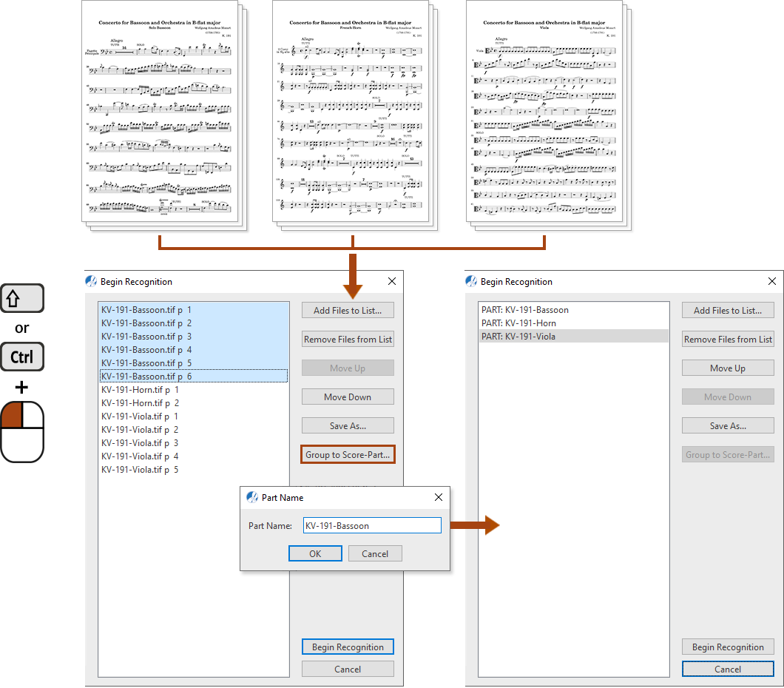Select row KV-191-Bassoon.tif p 5
This screenshot has height=688, width=784.
coord(194,363)
